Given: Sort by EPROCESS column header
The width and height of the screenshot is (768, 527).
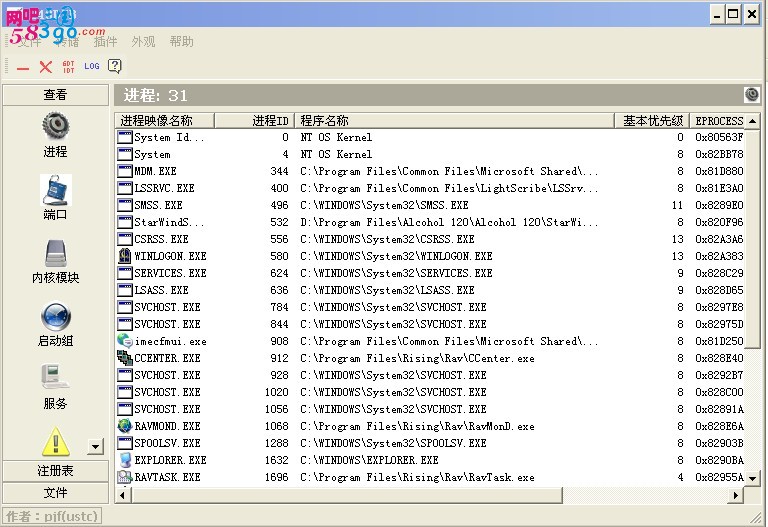Looking at the screenshot, I should point(718,120).
